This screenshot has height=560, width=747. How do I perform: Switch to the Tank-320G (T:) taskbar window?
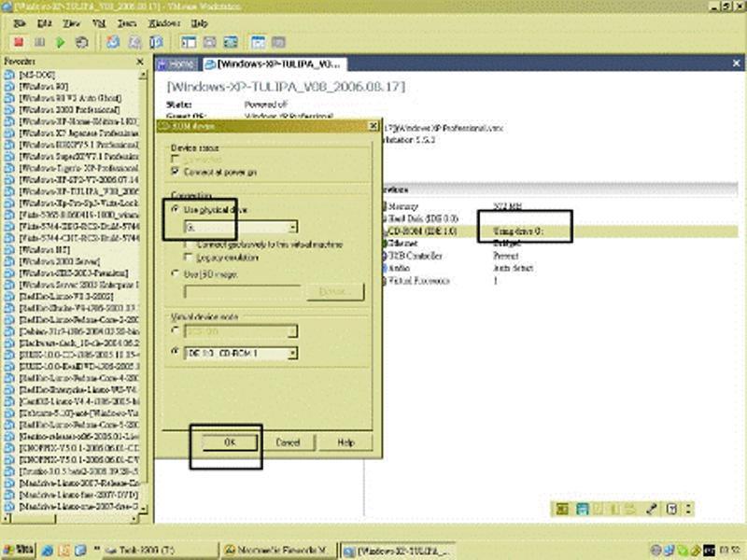159,551
